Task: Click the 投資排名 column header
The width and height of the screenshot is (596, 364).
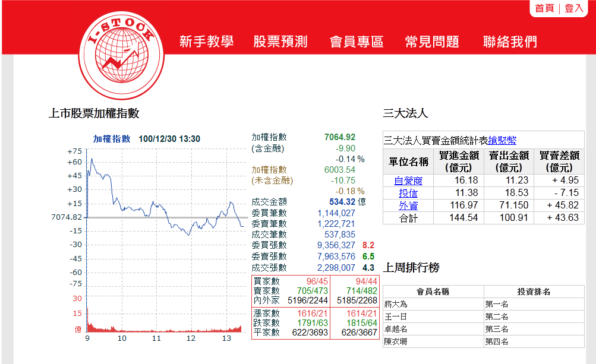Action: 533,292
